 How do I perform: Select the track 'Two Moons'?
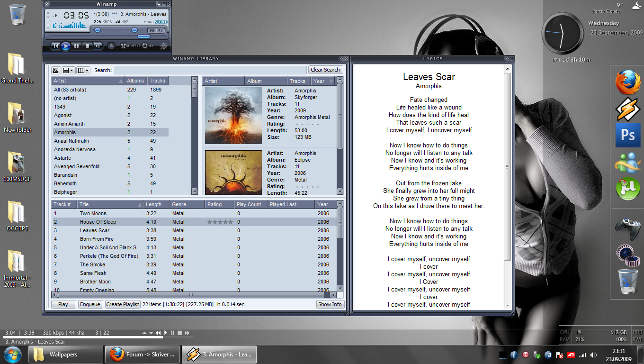point(194,213)
